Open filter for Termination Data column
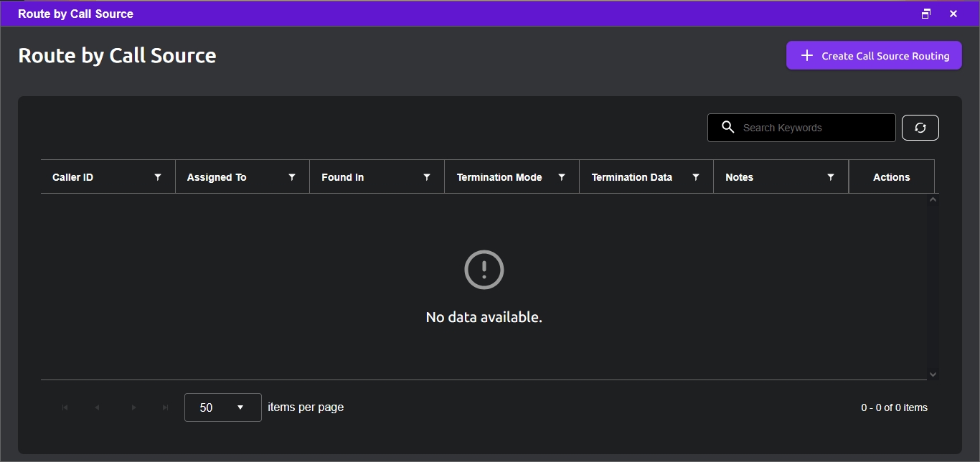The width and height of the screenshot is (980, 462). [x=696, y=177]
